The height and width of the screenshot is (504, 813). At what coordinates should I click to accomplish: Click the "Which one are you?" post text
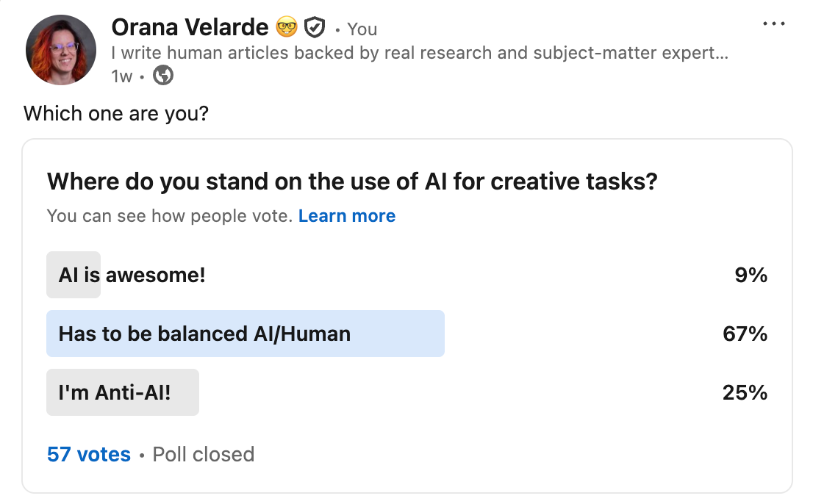(116, 114)
